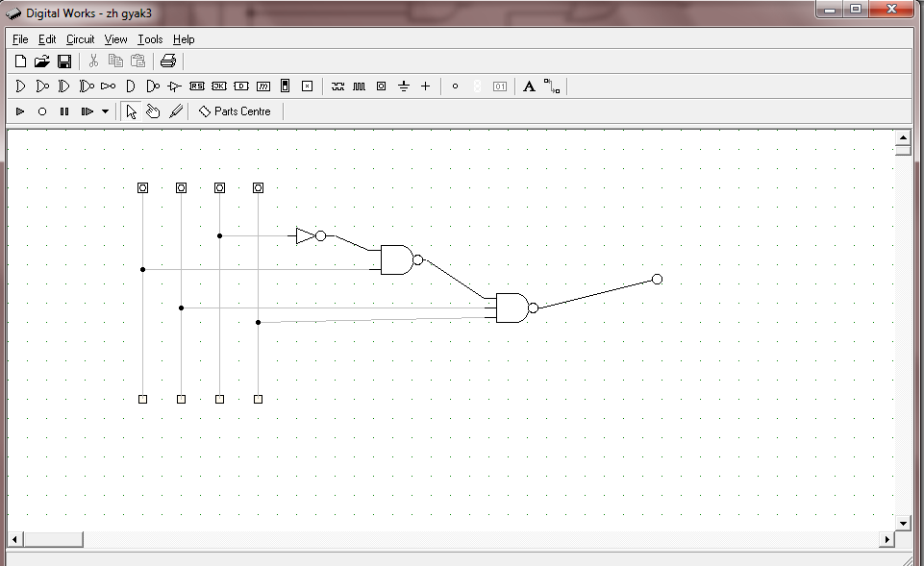Stop the simulation
The height and width of the screenshot is (566, 924).
[x=42, y=111]
